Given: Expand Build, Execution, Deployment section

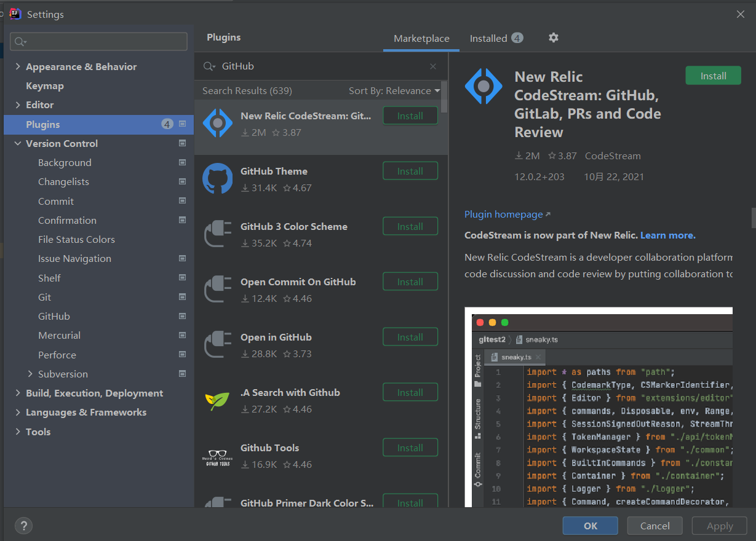Looking at the screenshot, I should [x=18, y=393].
